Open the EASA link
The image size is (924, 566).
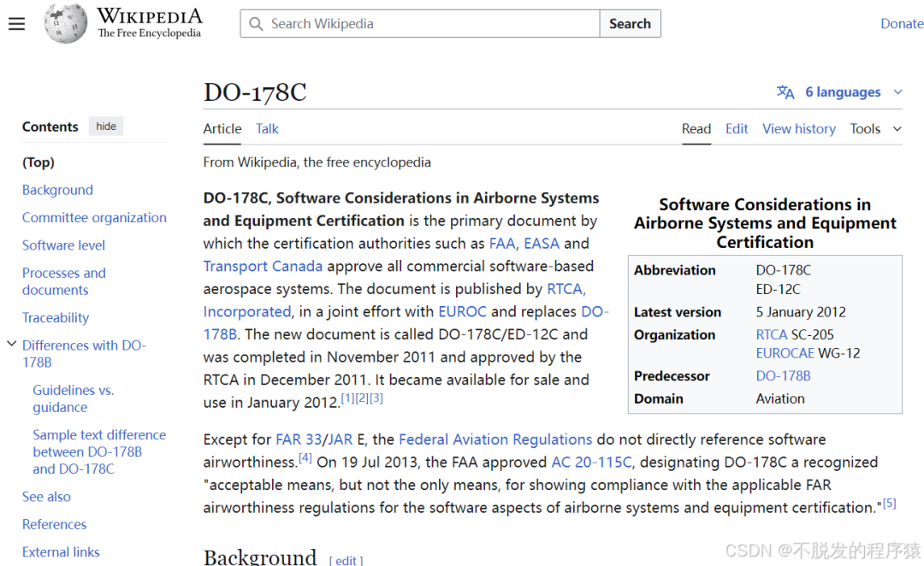click(x=542, y=244)
